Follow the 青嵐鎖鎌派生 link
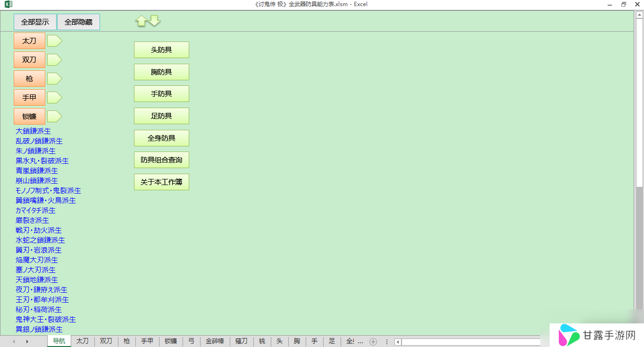Viewport: 644px width, 347px height. click(x=37, y=170)
